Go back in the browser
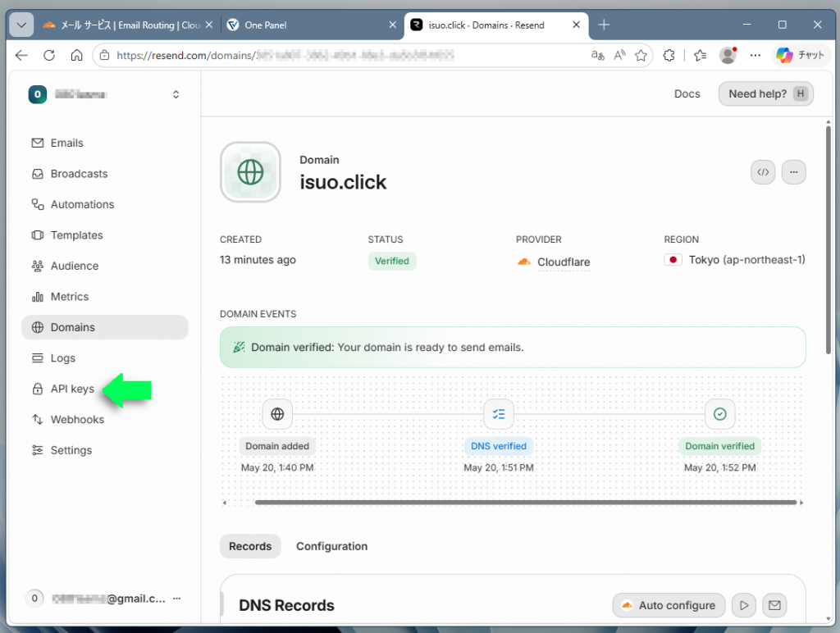The height and width of the screenshot is (633, 840). (x=21, y=55)
